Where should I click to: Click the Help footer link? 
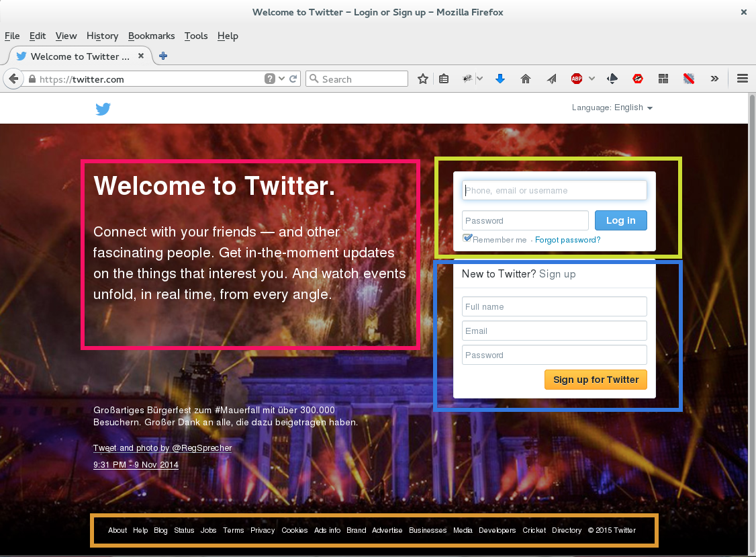click(140, 530)
